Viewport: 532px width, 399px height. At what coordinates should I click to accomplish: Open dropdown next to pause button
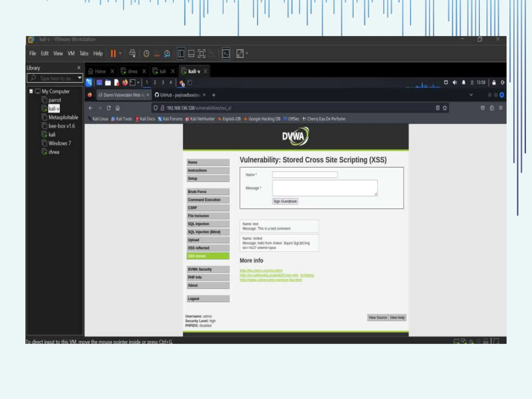pos(120,54)
